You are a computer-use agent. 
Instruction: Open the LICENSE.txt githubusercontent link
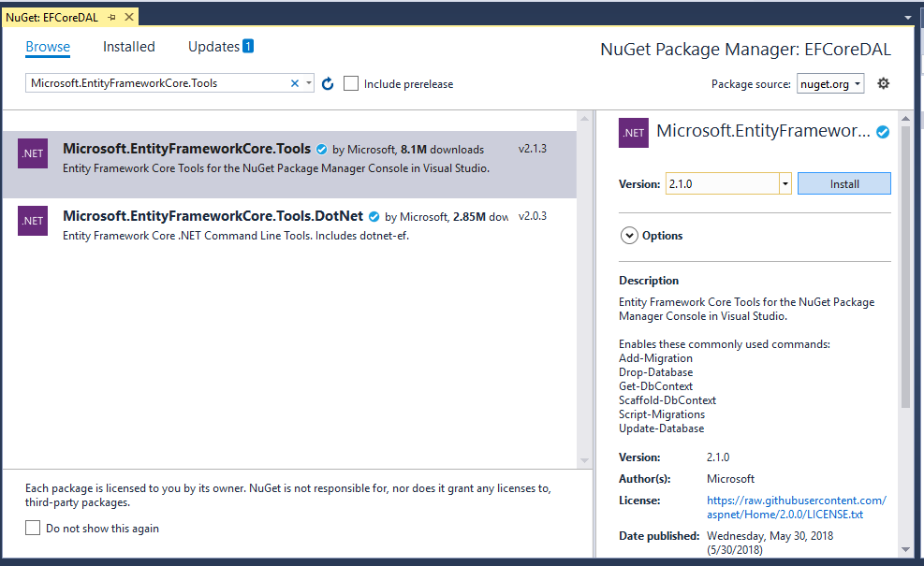[796, 507]
